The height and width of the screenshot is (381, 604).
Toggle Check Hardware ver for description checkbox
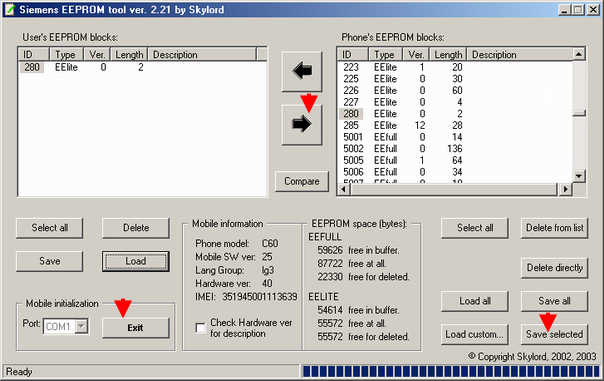[x=200, y=328]
